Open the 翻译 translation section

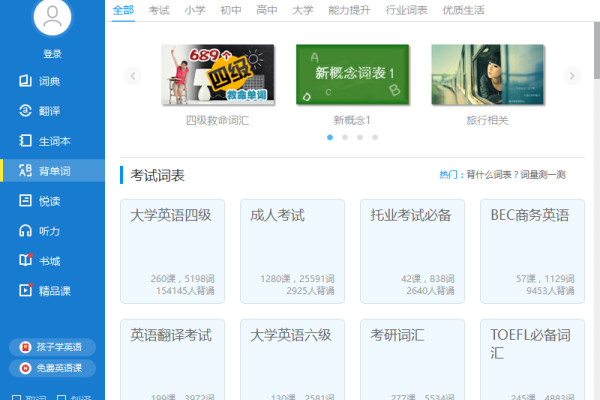(52, 111)
